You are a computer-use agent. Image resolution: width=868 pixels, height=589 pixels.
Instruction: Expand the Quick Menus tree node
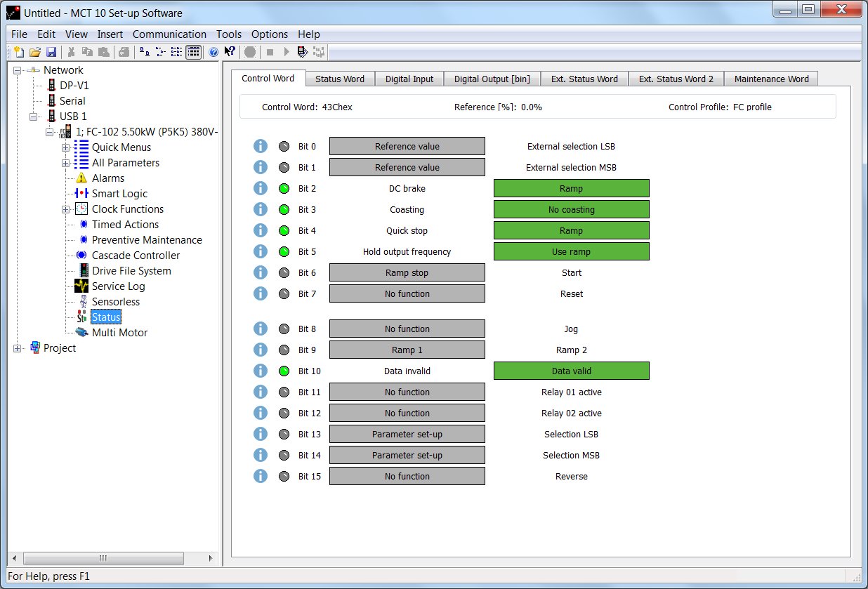[66, 147]
